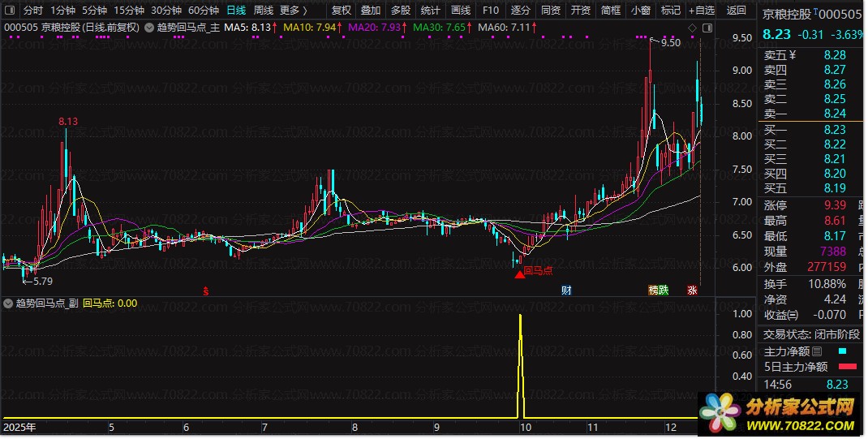Expand the 趋势回马点_副 indicator dropdown
Screen dimensions: 868x439
[x=8, y=303]
